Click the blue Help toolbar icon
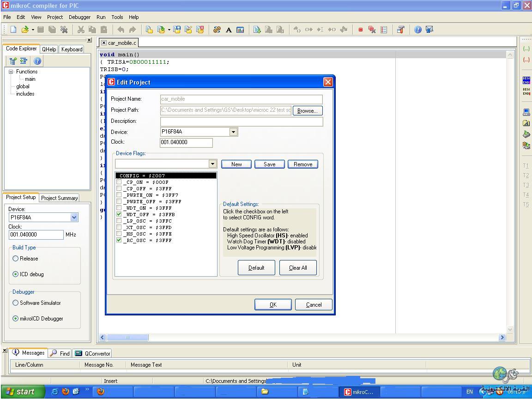The height and width of the screenshot is (399, 532). (417, 30)
